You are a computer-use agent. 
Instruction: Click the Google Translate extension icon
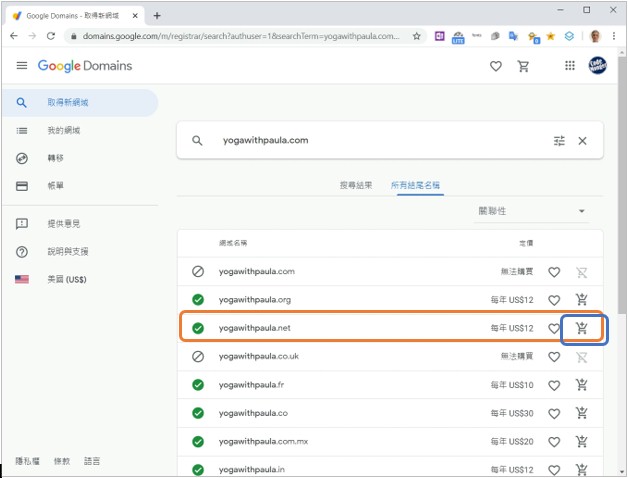coord(513,36)
